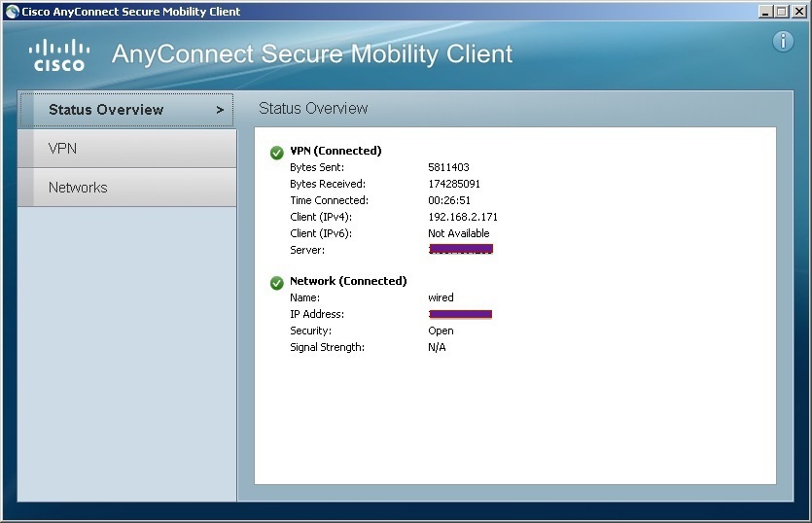
Task: Select the Status Overview tab
Action: (x=106, y=110)
